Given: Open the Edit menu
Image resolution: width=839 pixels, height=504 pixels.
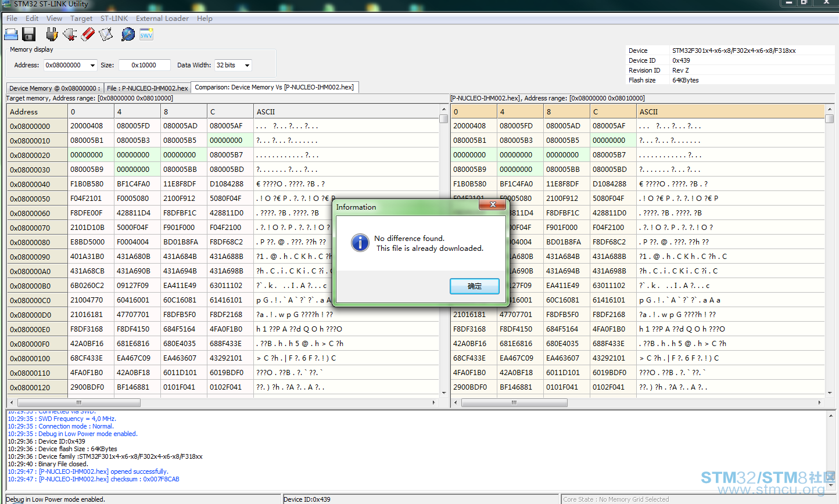Looking at the screenshot, I should click(x=32, y=19).
